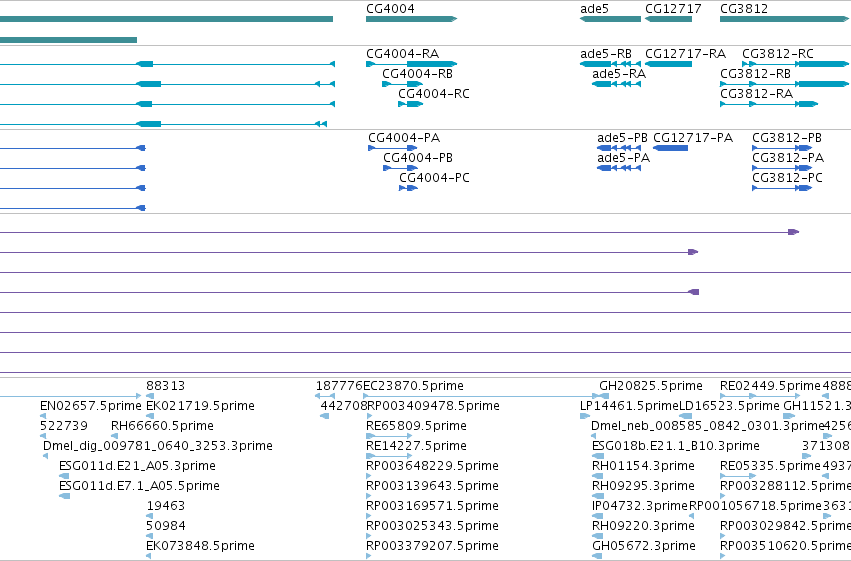Click EST IP04732.3prime label
Image resolution: width=851 pixels, height=561 pixels.
point(640,506)
